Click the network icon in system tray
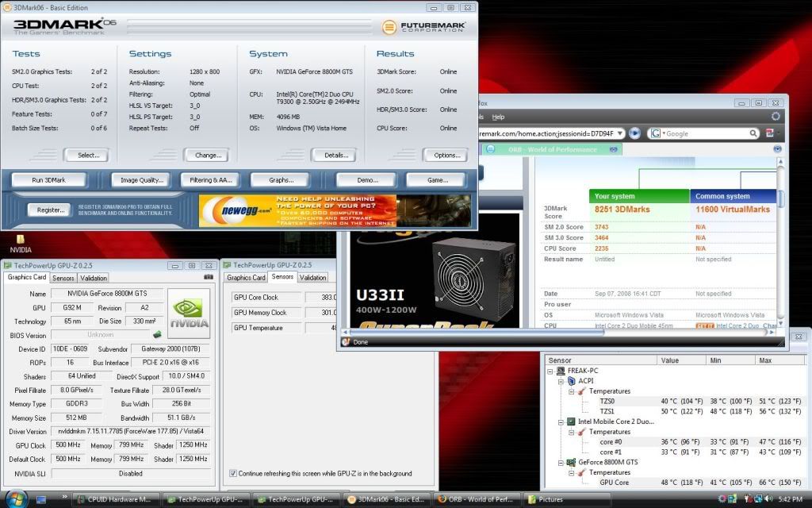The width and height of the screenshot is (812, 508). click(757, 498)
